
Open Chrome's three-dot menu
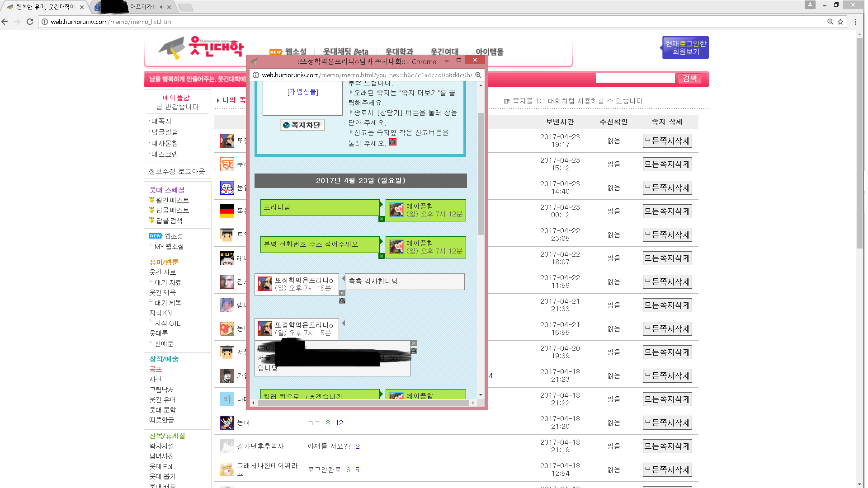click(855, 22)
